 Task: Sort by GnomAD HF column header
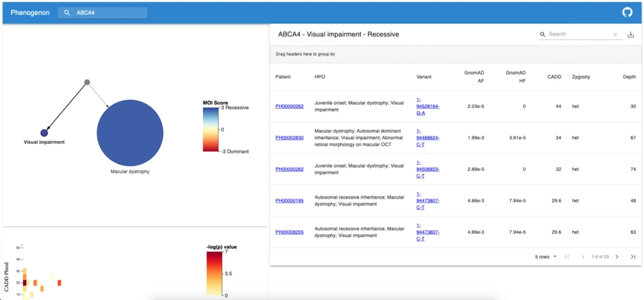[516, 77]
